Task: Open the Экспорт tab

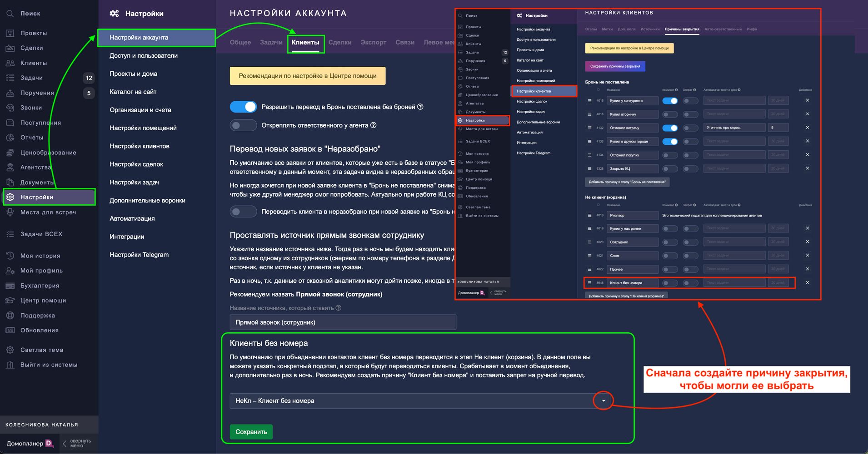Action: [374, 42]
